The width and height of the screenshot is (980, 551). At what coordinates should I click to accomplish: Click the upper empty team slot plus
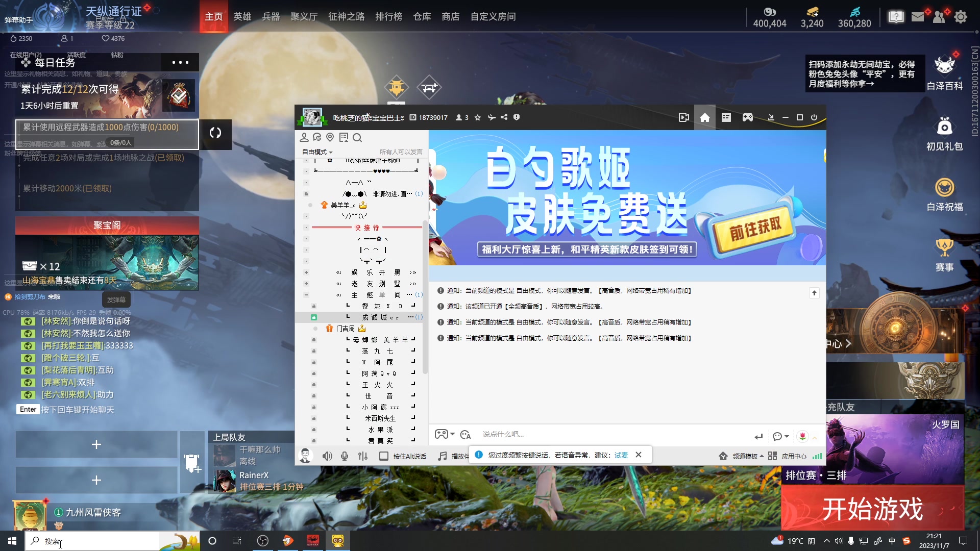96,444
